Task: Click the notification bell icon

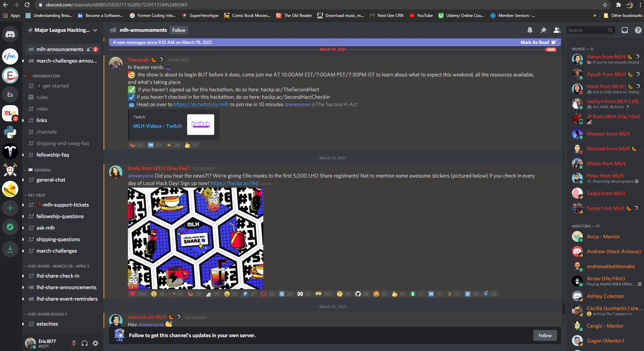Action: (x=530, y=30)
